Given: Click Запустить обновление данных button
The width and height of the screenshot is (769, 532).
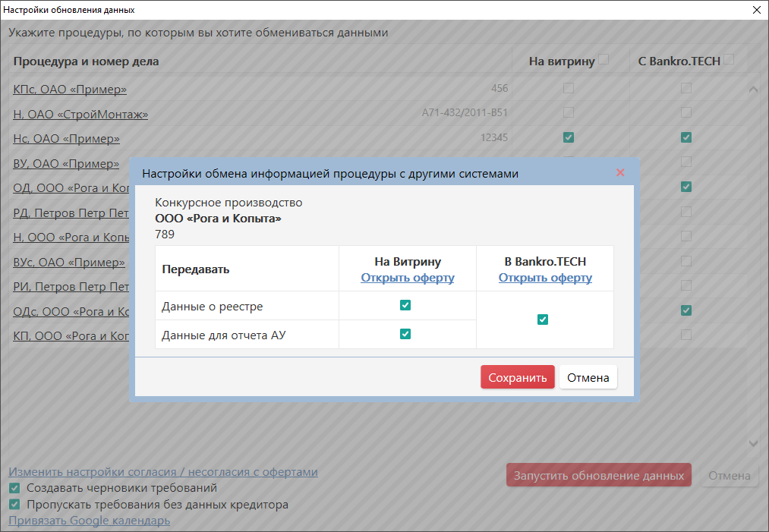Looking at the screenshot, I should 598,476.
